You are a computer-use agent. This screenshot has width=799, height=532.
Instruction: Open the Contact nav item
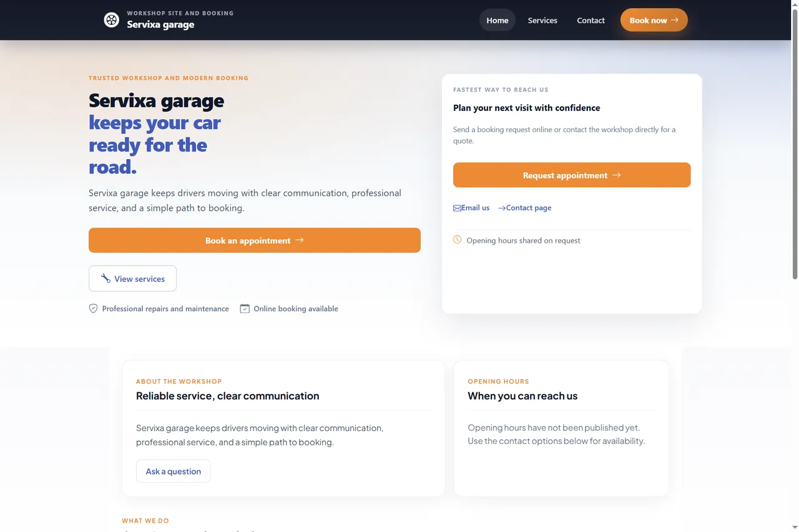[591, 20]
